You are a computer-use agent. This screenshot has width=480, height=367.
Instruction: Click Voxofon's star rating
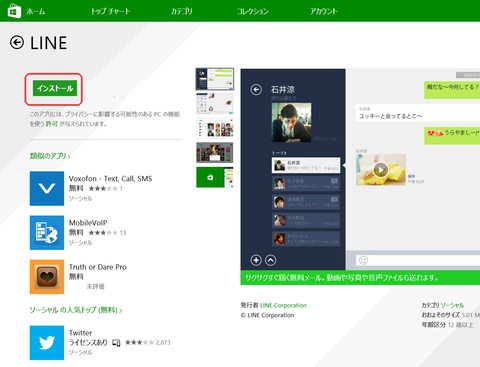(103, 189)
